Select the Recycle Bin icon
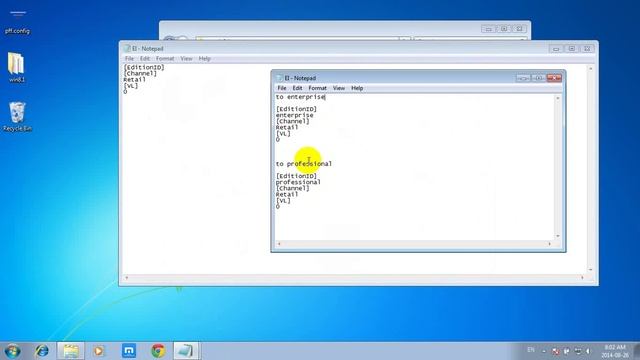Screen dimensions: 640x360 pos(17,117)
